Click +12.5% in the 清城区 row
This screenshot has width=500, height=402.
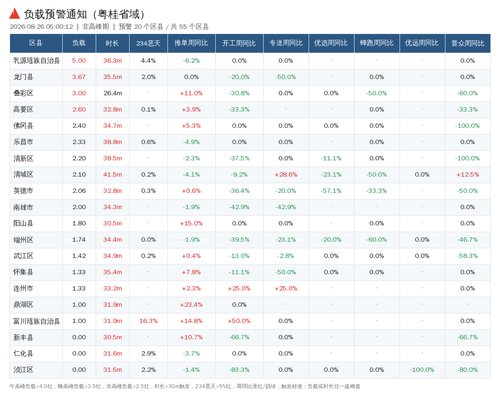click(467, 175)
